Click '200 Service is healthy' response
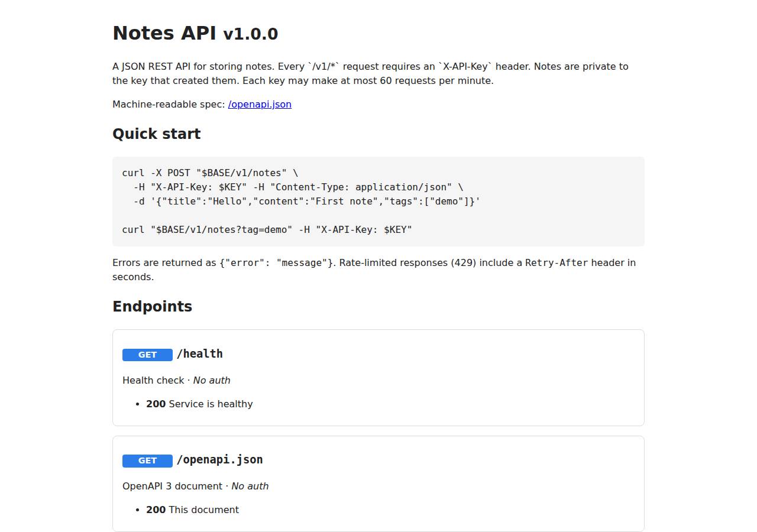Image resolution: width=757 pixels, height=532 pixels. tap(199, 404)
